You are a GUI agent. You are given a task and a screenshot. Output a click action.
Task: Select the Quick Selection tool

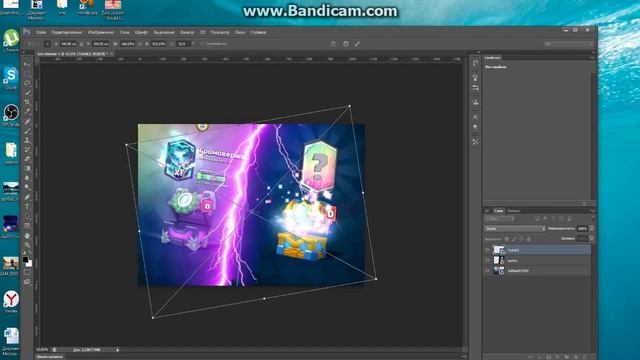coord(27,93)
